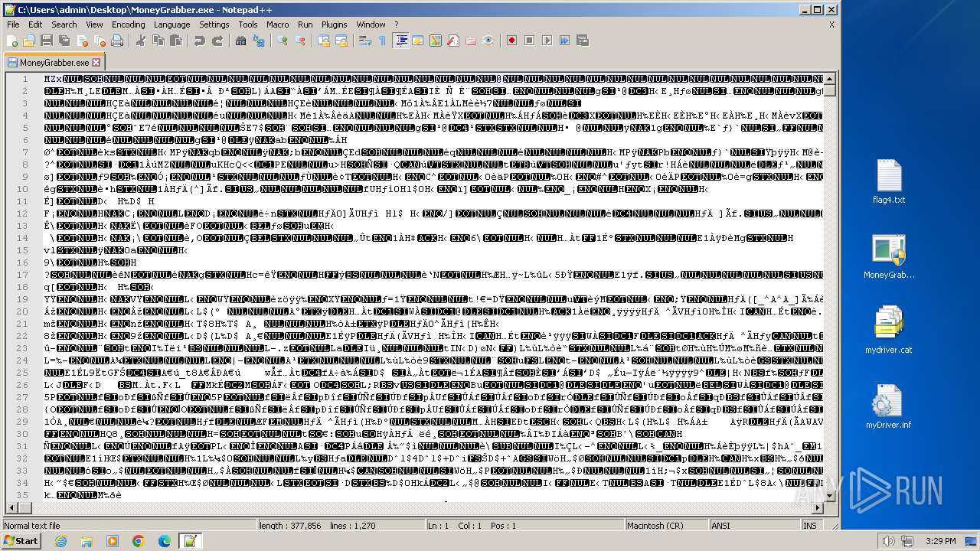Click the Open file toolbar icon
The width and height of the screenshot is (980, 551).
(x=29, y=41)
